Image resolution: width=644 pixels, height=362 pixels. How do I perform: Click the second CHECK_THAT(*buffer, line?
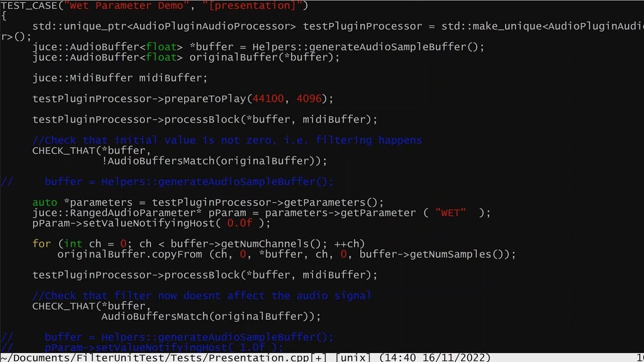pos(92,306)
